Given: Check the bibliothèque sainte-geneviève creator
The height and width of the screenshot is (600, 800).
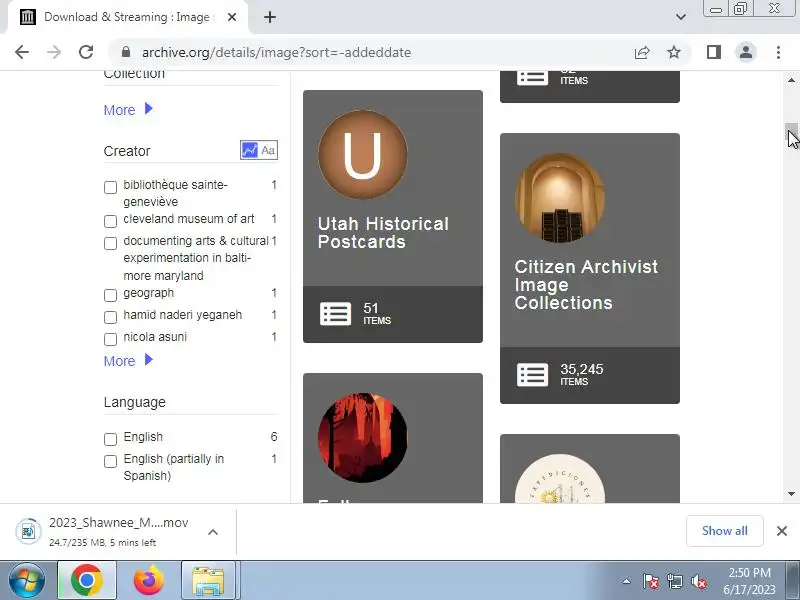Looking at the screenshot, I should click(x=110, y=187).
